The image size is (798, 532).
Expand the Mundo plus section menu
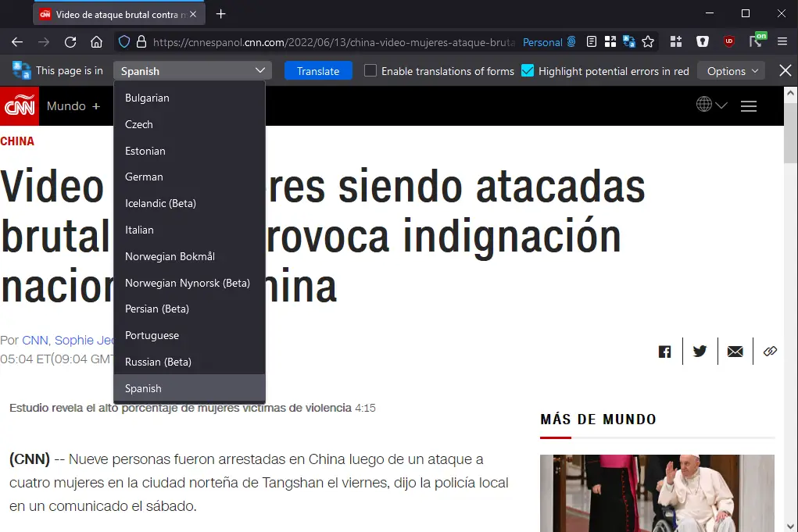coord(73,105)
